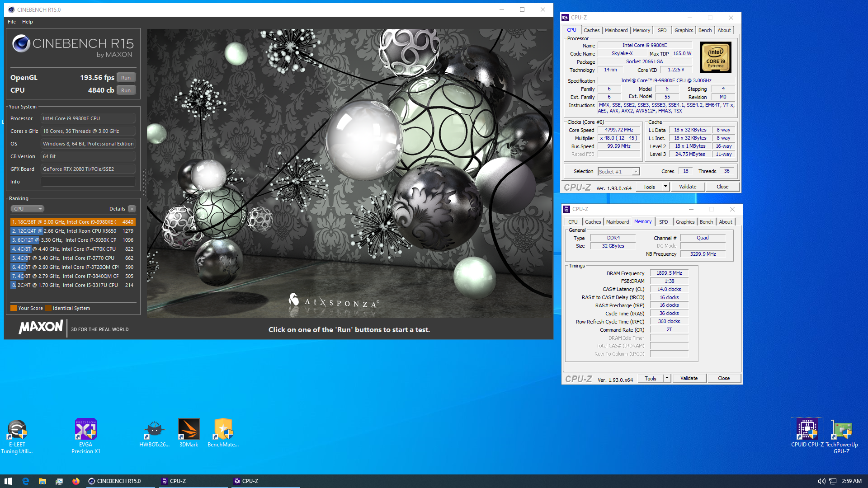
Task: Click the taskbar clock showing 2:59 AM
Action: 852,481
